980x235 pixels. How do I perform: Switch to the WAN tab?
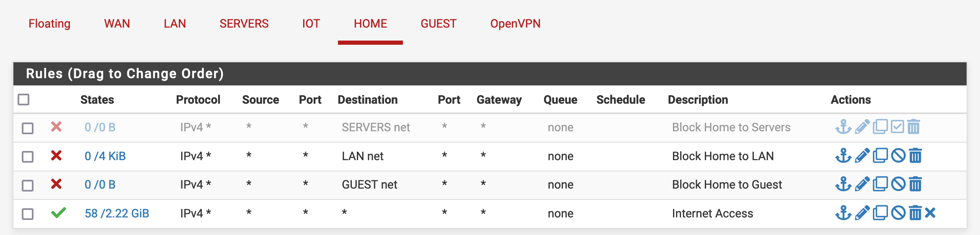(x=117, y=23)
